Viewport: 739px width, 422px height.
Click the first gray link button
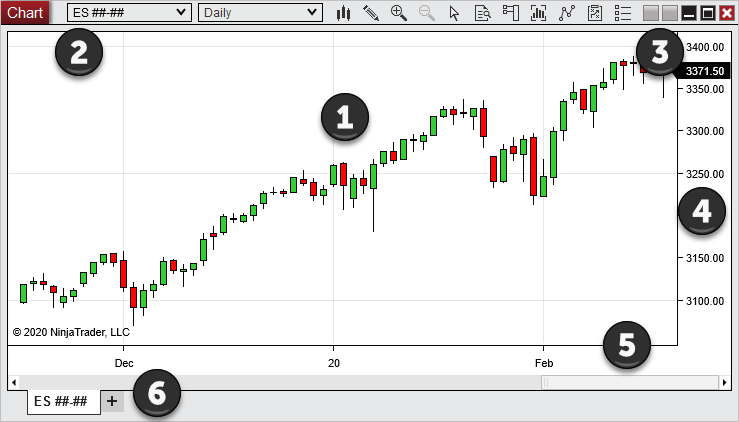(651, 13)
